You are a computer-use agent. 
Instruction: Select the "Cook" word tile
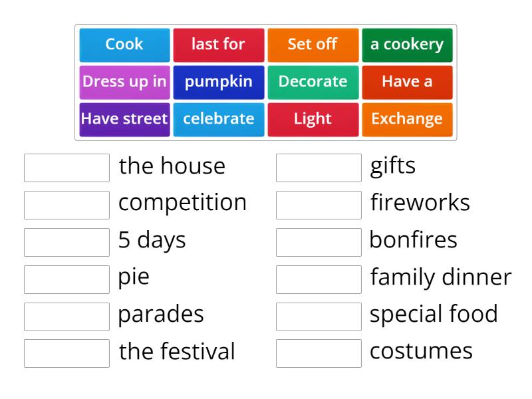(124, 45)
